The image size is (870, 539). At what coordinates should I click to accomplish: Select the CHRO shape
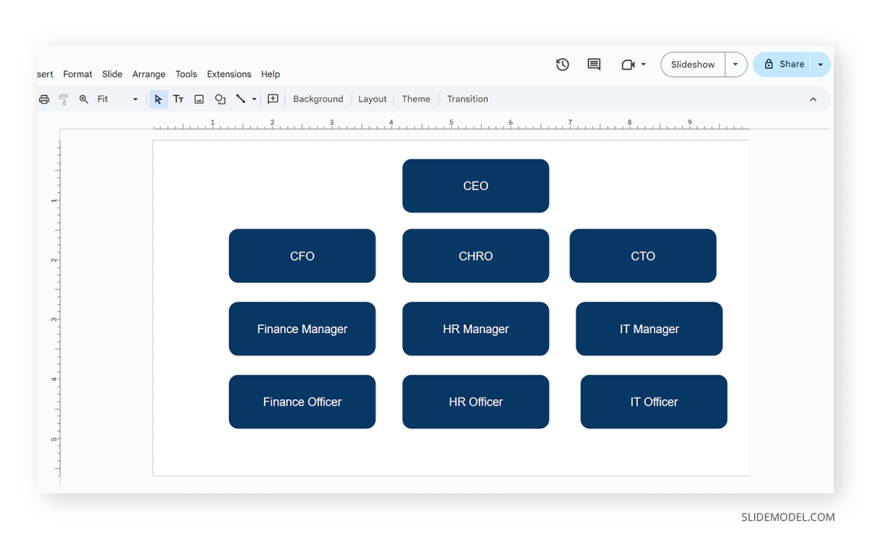(x=476, y=256)
